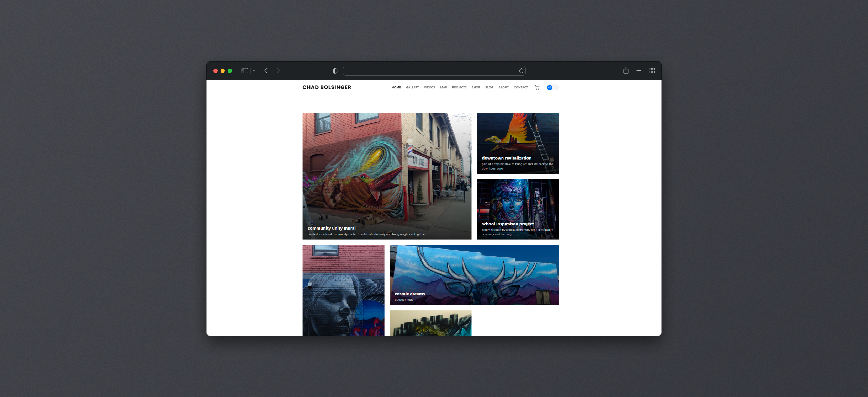868x397 pixels.
Task: Open the VIDEOS page
Action: (x=429, y=87)
